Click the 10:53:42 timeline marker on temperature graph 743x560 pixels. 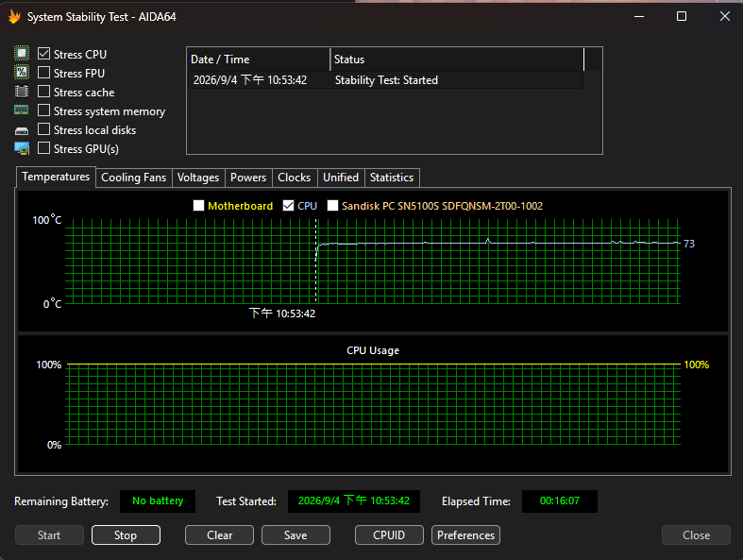click(x=282, y=314)
